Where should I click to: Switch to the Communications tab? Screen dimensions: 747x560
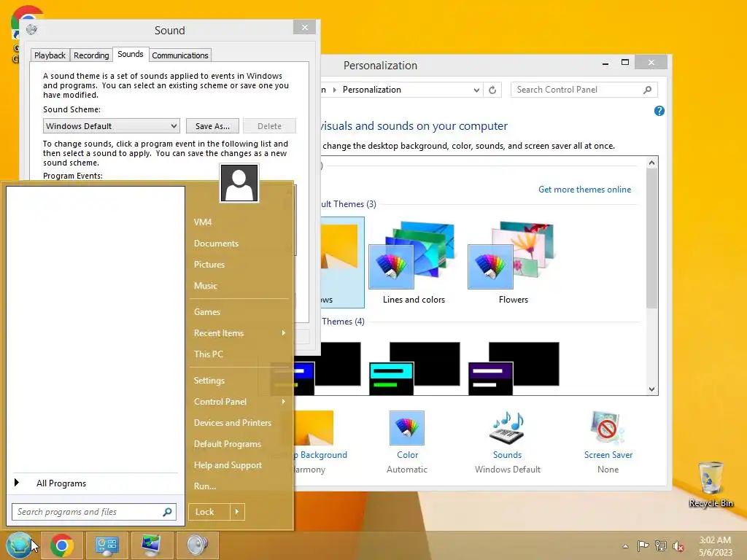[180, 55]
